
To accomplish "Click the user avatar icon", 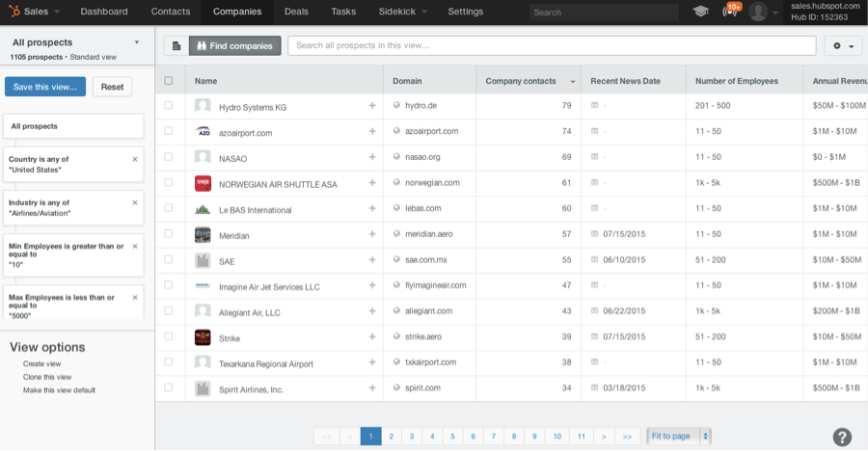I will (x=758, y=11).
